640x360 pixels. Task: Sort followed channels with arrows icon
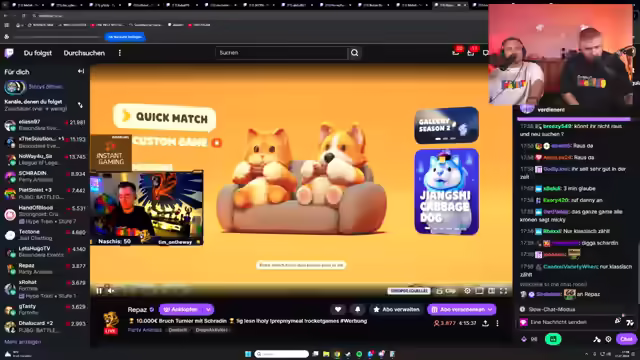tap(80, 105)
